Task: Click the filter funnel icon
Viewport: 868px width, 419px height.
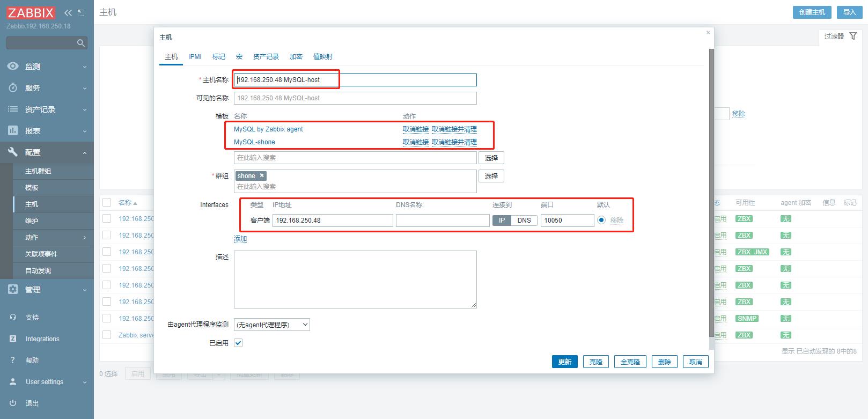Action: [853, 36]
